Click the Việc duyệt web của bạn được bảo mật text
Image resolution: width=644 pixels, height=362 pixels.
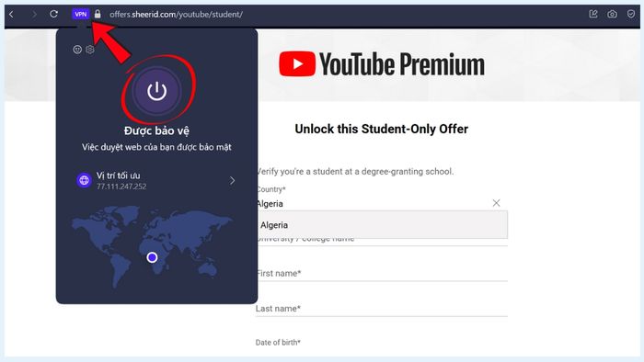(156, 147)
